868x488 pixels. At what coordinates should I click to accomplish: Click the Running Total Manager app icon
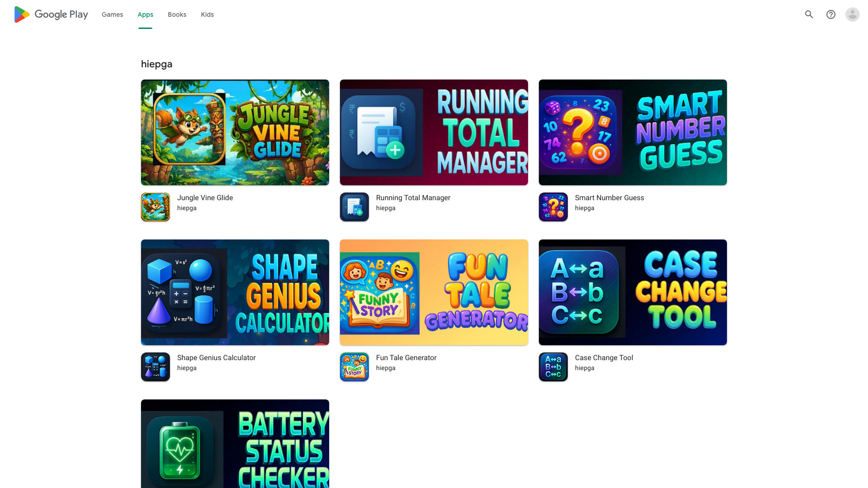354,207
